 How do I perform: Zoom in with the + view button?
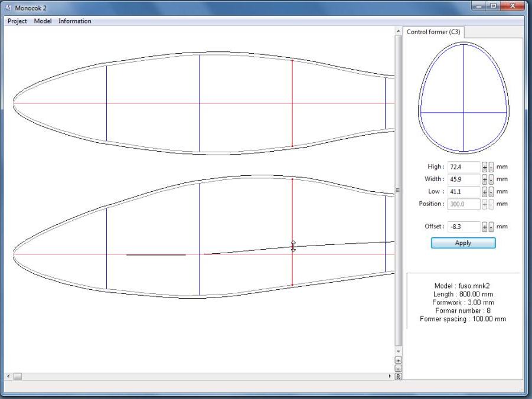point(399,360)
